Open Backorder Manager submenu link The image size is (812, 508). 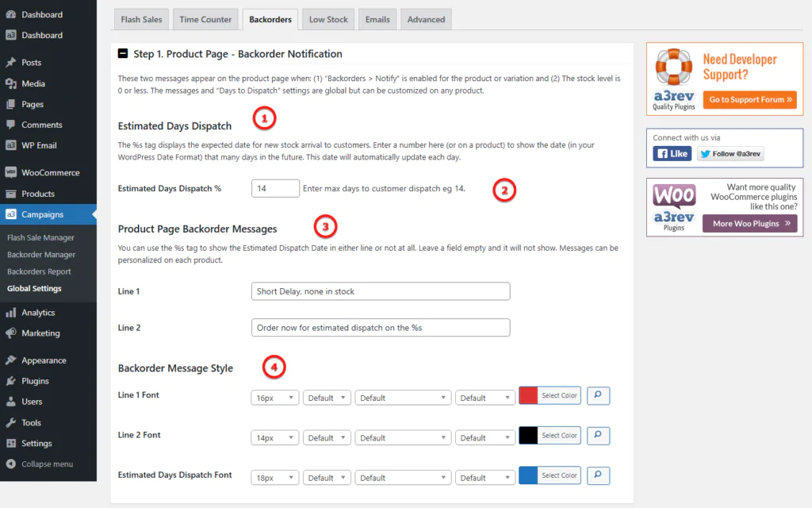coord(41,255)
